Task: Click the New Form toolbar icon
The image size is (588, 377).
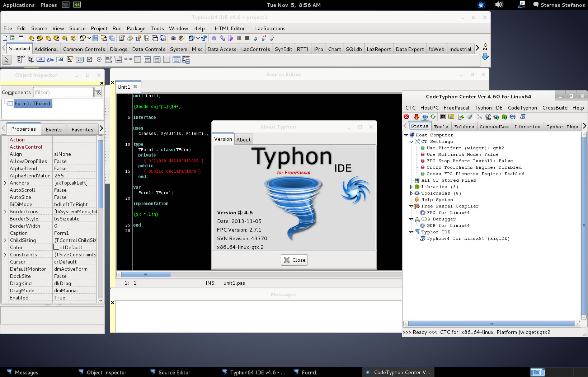Action: coord(21,38)
